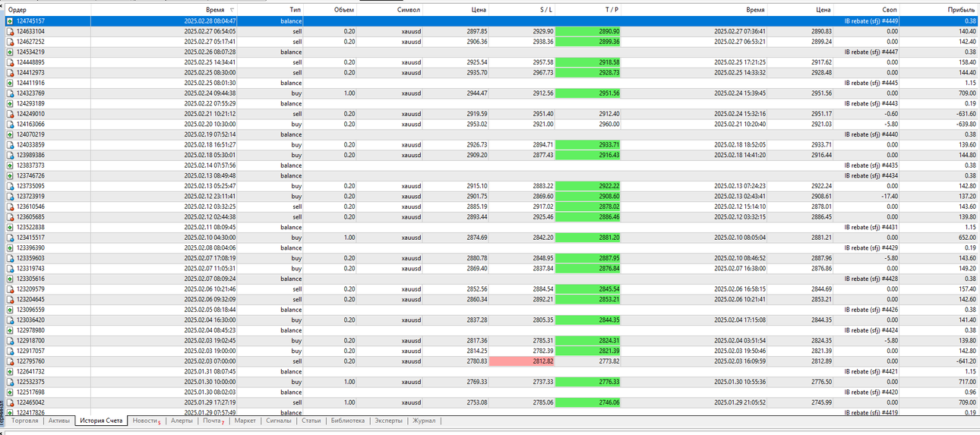
Task: Select order number 123723919
Action: 30,196
